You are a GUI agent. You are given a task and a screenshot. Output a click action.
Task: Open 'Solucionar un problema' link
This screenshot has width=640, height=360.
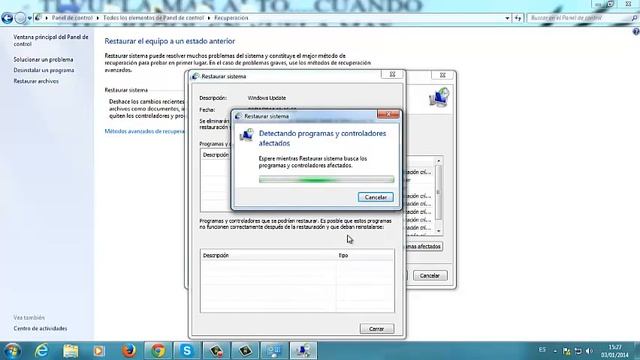tap(43, 60)
